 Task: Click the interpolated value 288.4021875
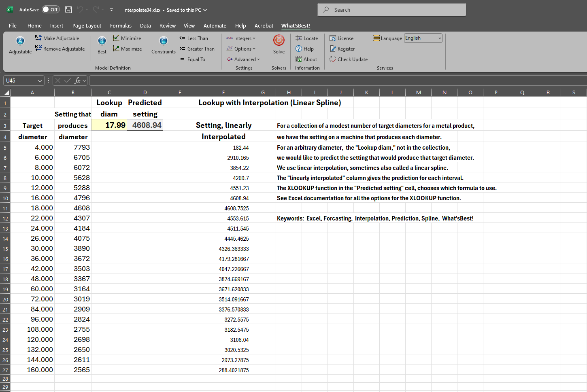tap(223, 370)
